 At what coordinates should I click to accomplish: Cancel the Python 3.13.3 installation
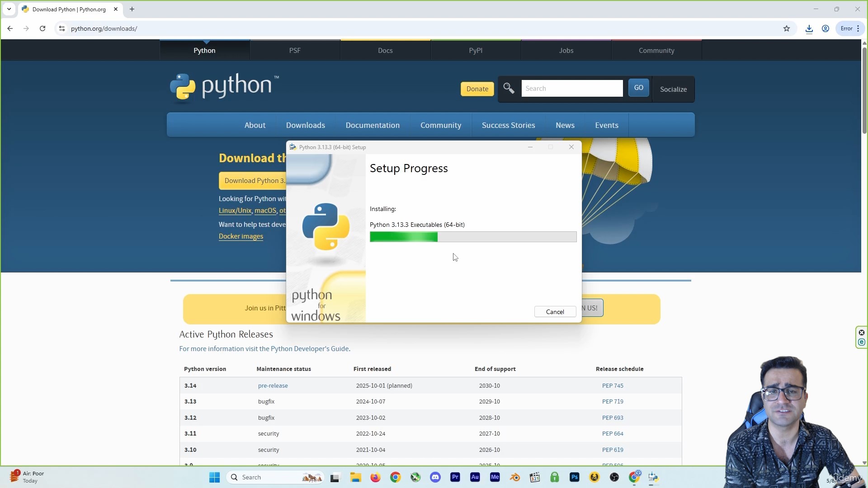tap(555, 312)
